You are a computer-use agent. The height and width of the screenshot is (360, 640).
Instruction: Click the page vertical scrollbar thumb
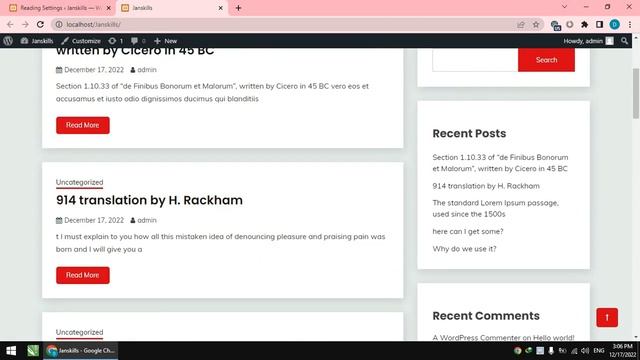click(636, 93)
